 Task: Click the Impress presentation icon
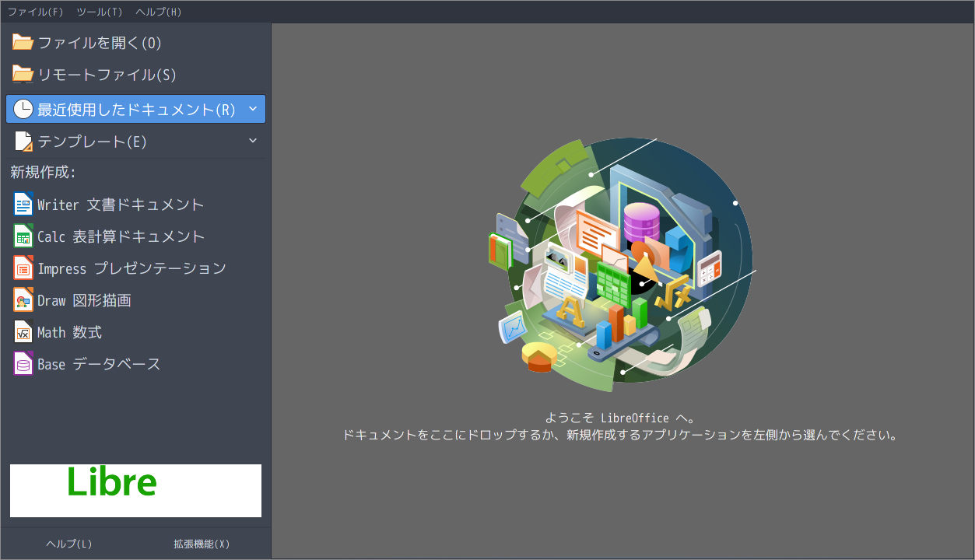(x=23, y=268)
